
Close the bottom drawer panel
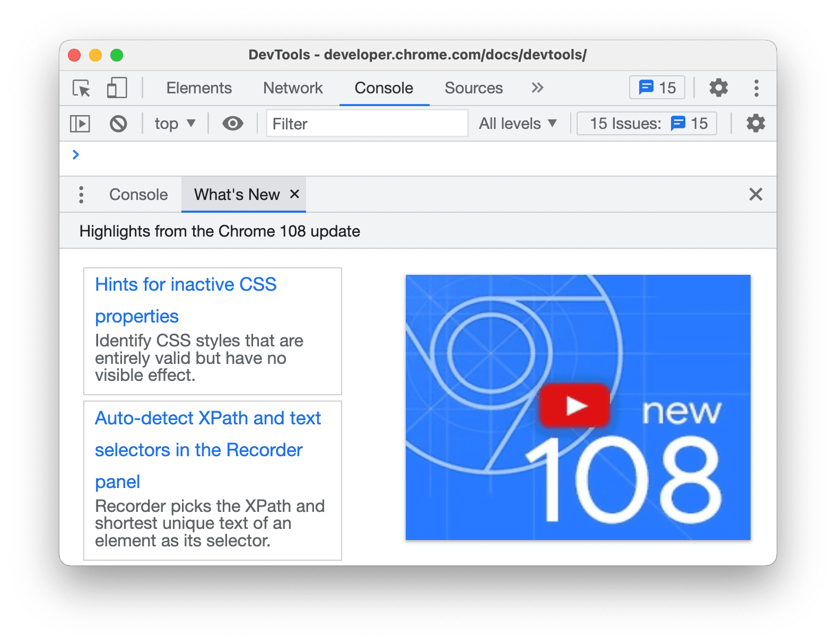pyautogui.click(x=755, y=194)
